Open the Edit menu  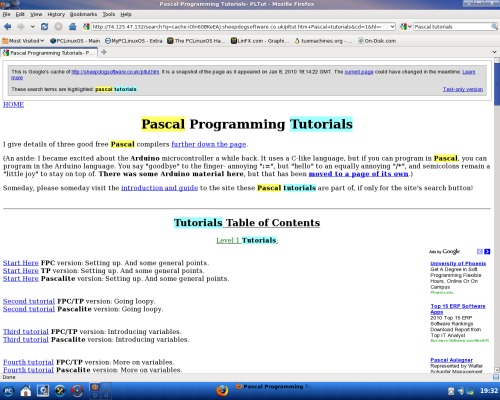point(20,14)
